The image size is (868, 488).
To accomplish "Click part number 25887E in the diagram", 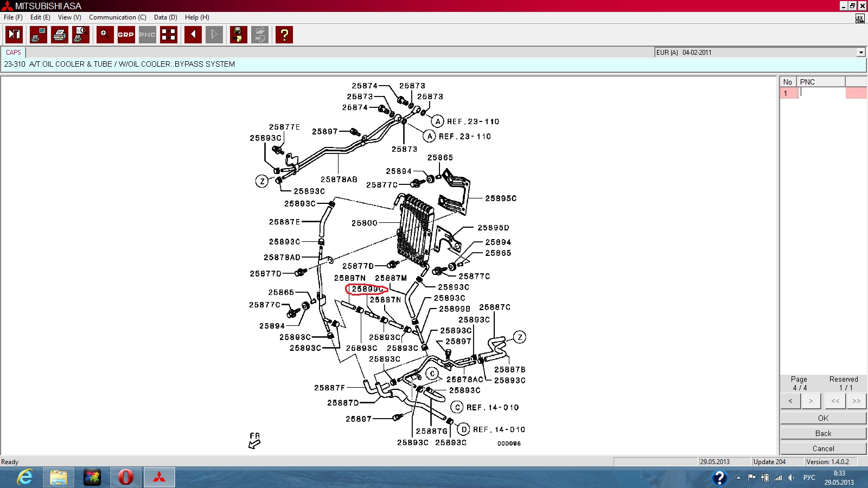I will click(x=285, y=222).
